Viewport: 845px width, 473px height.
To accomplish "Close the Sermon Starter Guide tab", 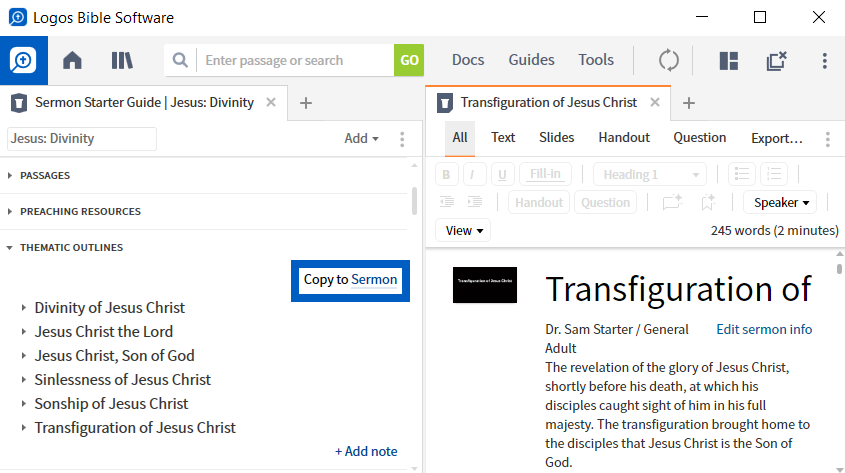I will coord(271,102).
